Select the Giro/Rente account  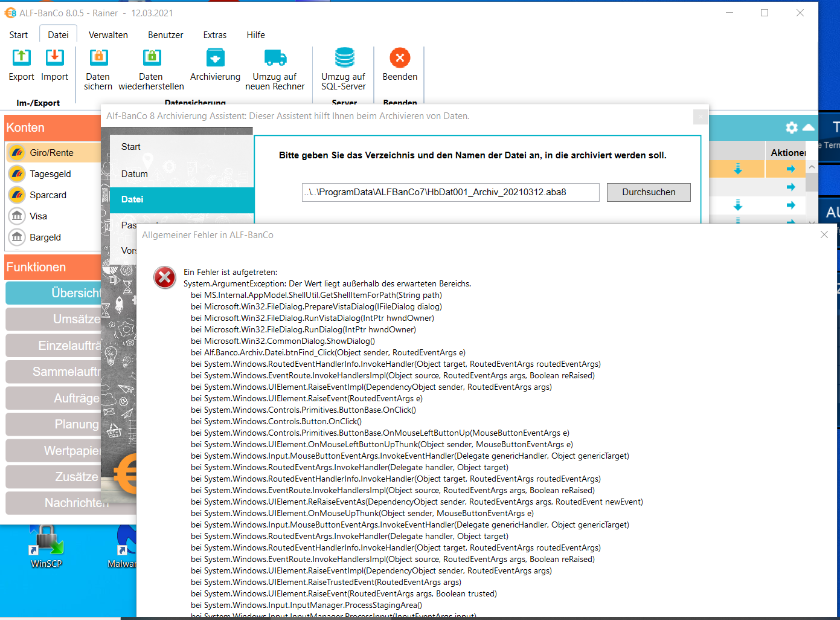point(54,153)
